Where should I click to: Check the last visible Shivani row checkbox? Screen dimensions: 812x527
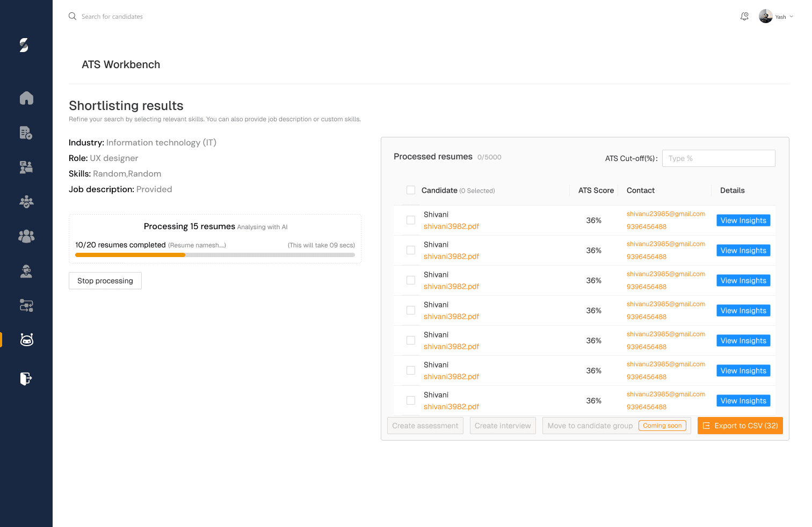click(411, 400)
